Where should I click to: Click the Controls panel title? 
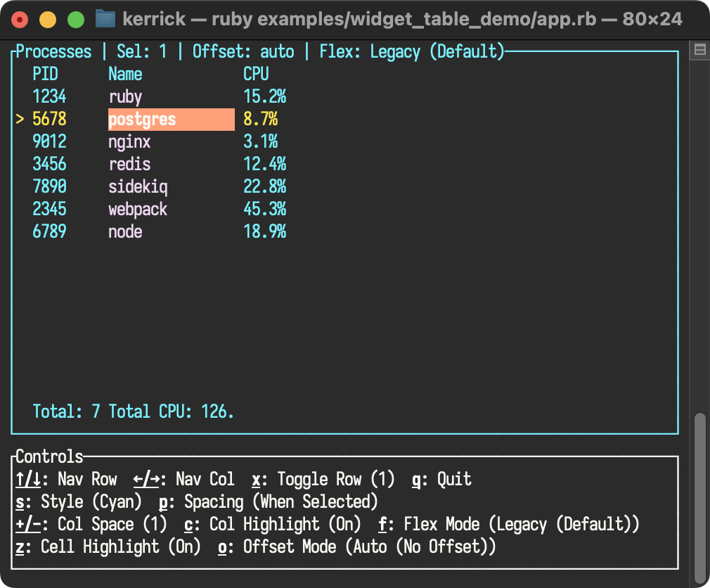pyautogui.click(x=49, y=456)
